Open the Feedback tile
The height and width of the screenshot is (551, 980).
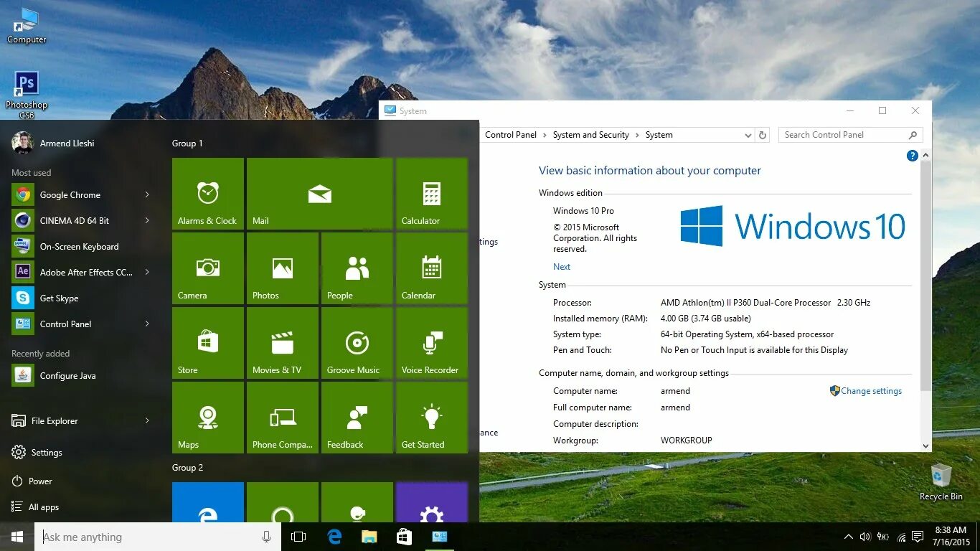coord(357,418)
